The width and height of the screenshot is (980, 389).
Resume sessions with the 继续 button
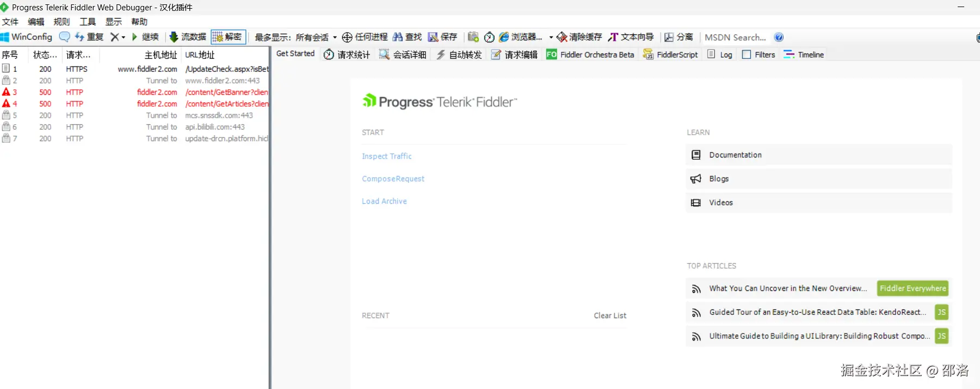(145, 37)
